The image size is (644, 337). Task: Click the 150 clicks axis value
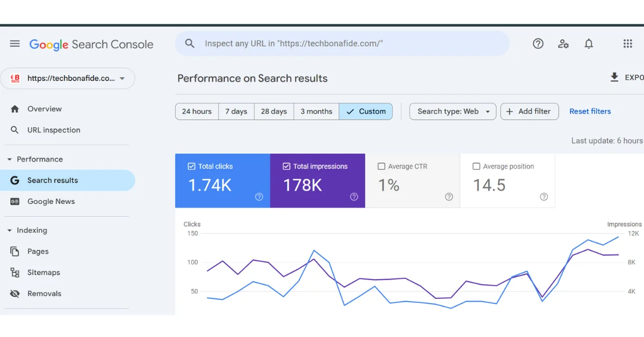tap(192, 233)
